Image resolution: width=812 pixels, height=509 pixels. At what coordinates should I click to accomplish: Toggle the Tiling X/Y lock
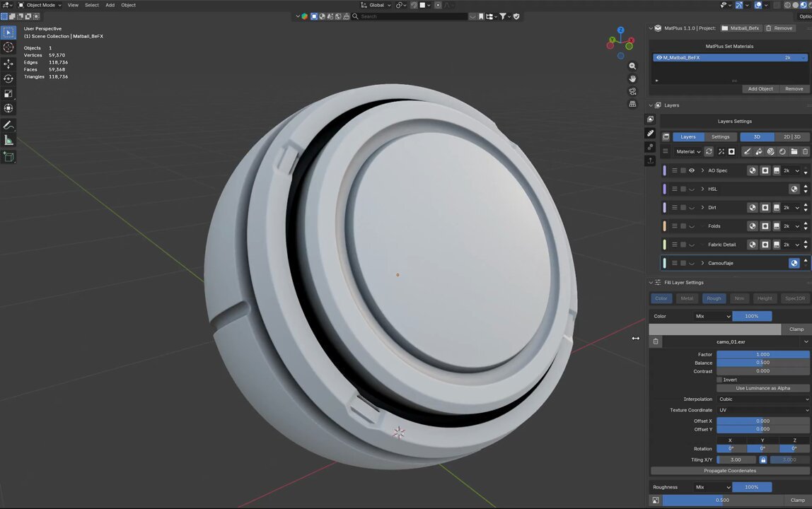pos(762,460)
